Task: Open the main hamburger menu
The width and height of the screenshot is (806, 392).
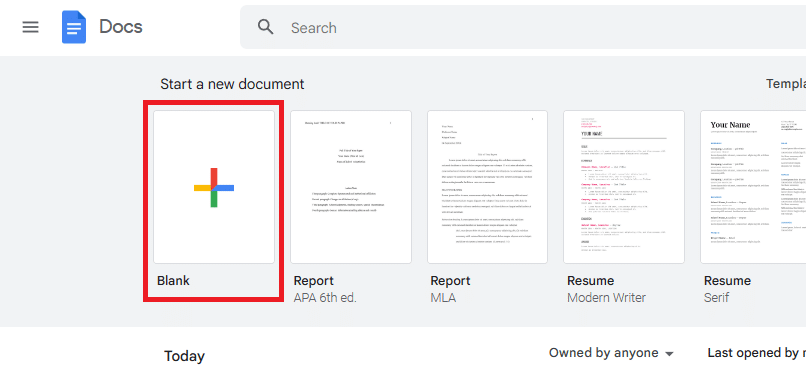Action: [30, 27]
